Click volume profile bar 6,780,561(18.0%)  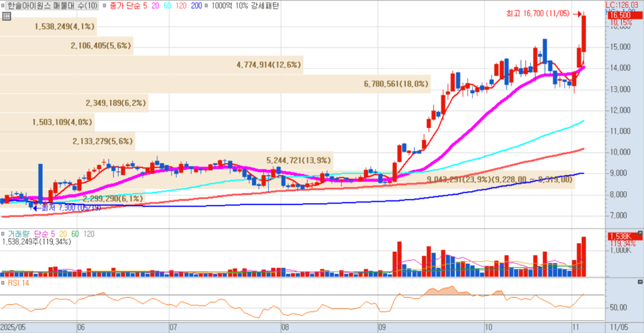point(215,84)
